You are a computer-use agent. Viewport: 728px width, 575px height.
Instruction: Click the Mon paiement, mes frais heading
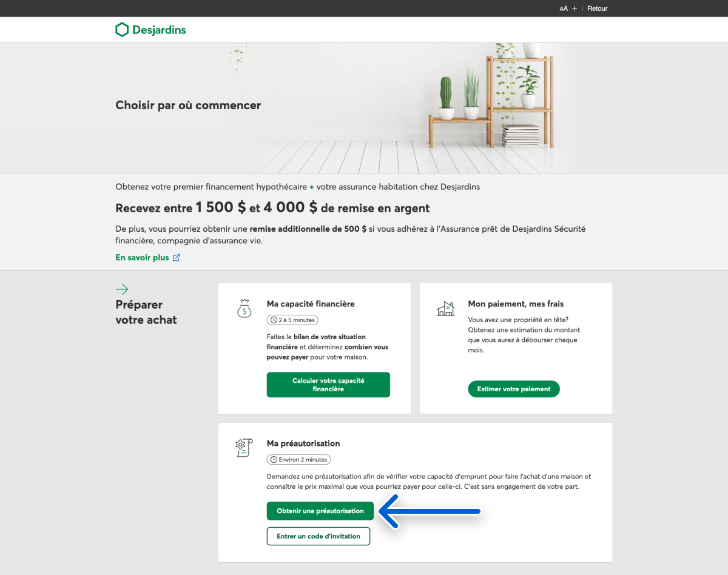click(x=516, y=304)
